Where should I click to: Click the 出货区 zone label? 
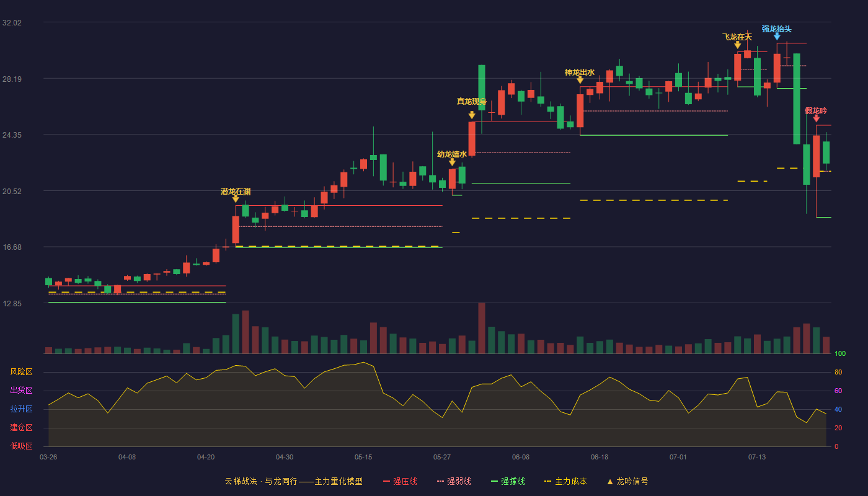pyautogui.click(x=21, y=391)
